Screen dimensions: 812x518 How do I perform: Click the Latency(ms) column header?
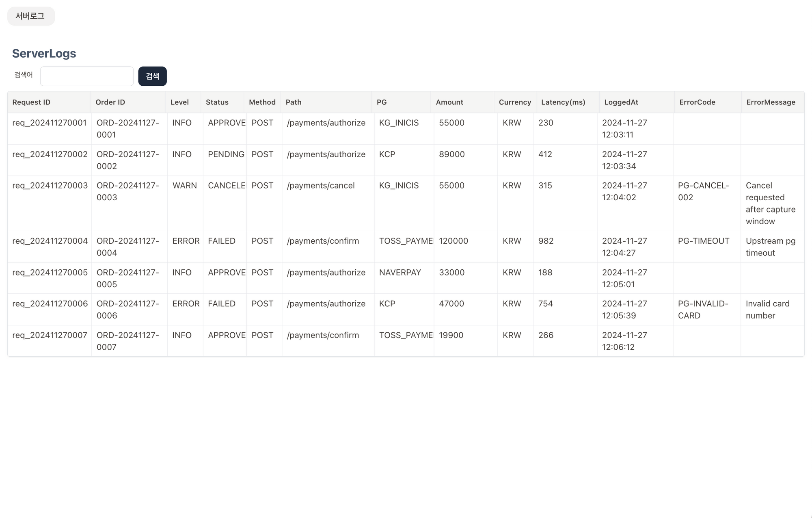tap(563, 102)
